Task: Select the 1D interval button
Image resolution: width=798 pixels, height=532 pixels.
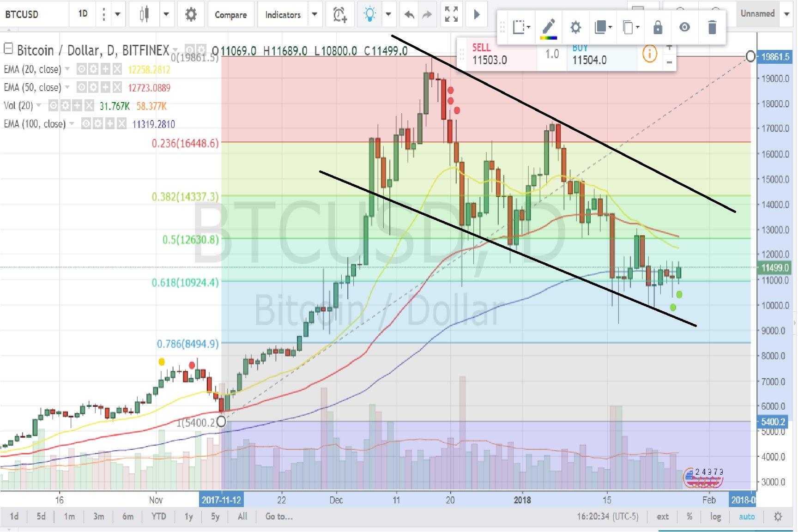Action: pos(83,14)
